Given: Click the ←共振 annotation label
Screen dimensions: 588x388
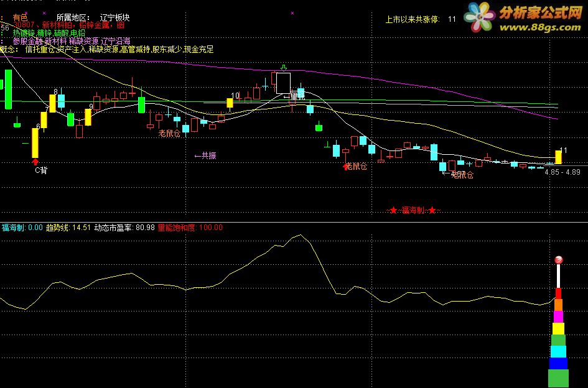Looking at the screenshot, I should (205, 155).
